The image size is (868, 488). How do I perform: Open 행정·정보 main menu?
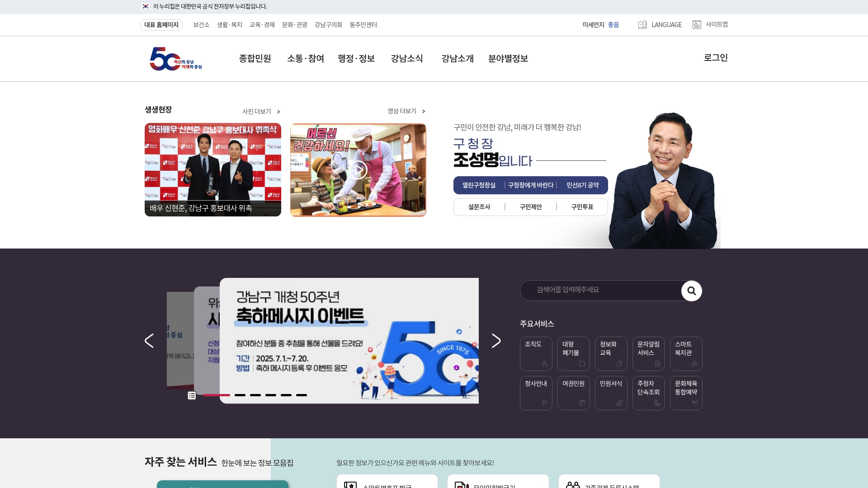[x=356, y=58]
